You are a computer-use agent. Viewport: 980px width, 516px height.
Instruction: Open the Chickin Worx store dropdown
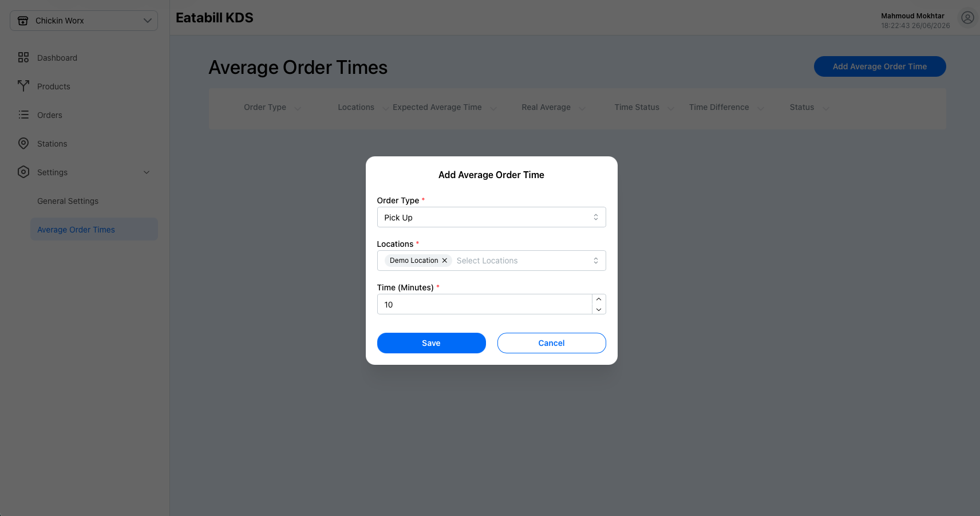click(84, 21)
